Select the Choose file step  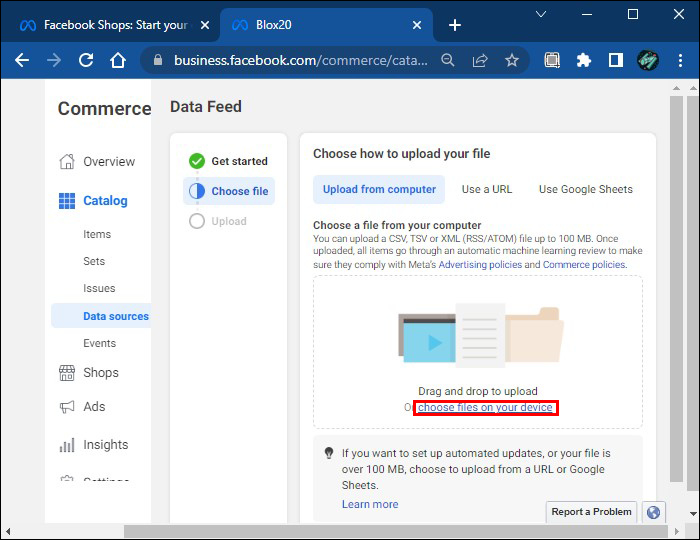click(229, 191)
